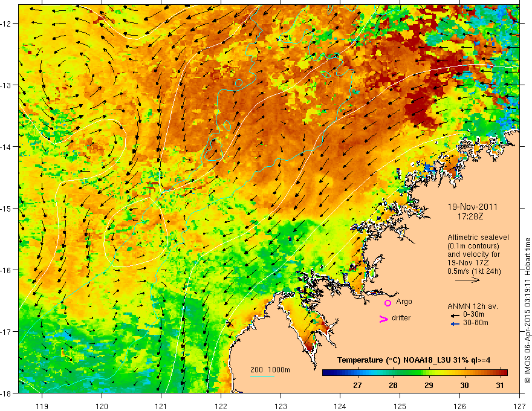Click the 19-Nov-2011 date label
This screenshot has height=411, width=532.
point(472,207)
